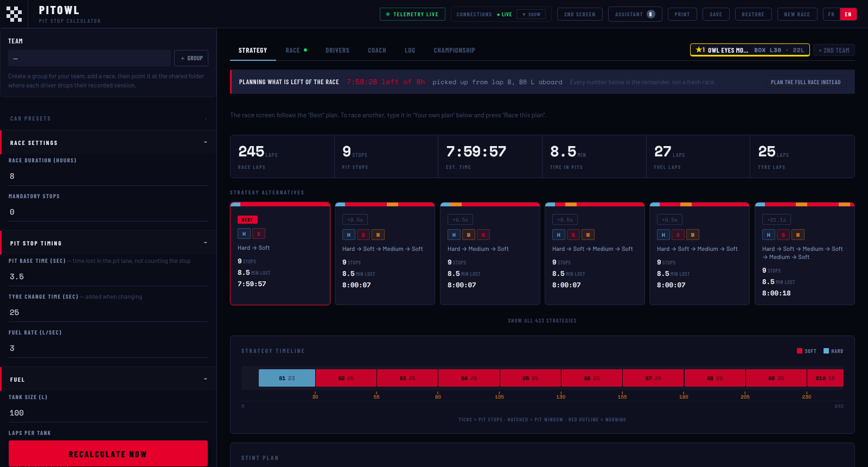Click the H tyre badge in the Best strategy card
This screenshot has width=868, height=467.
pos(244,233)
